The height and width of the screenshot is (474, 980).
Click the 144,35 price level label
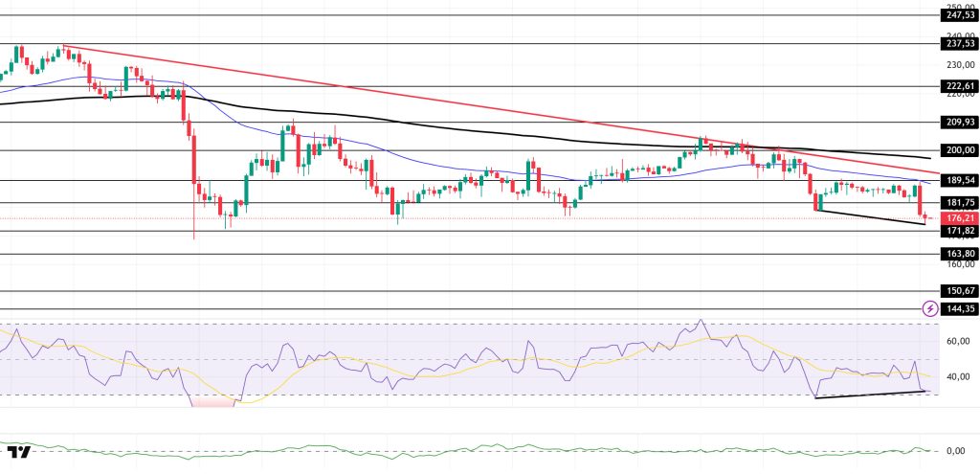(x=957, y=309)
